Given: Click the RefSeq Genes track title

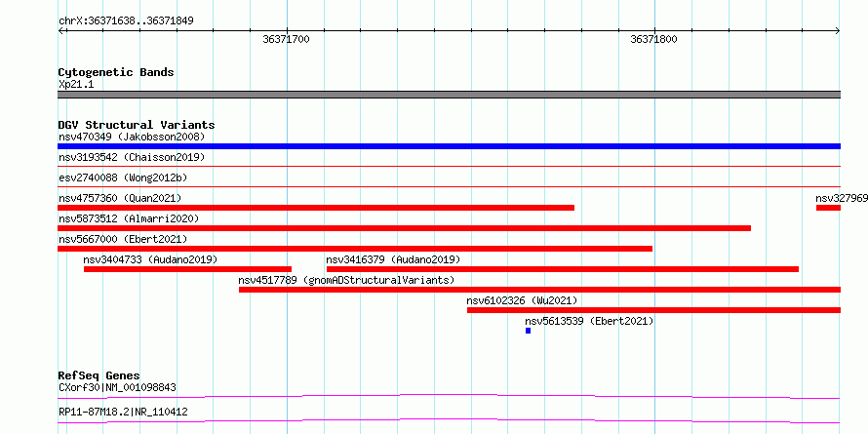Looking at the screenshot, I should tap(99, 375).
